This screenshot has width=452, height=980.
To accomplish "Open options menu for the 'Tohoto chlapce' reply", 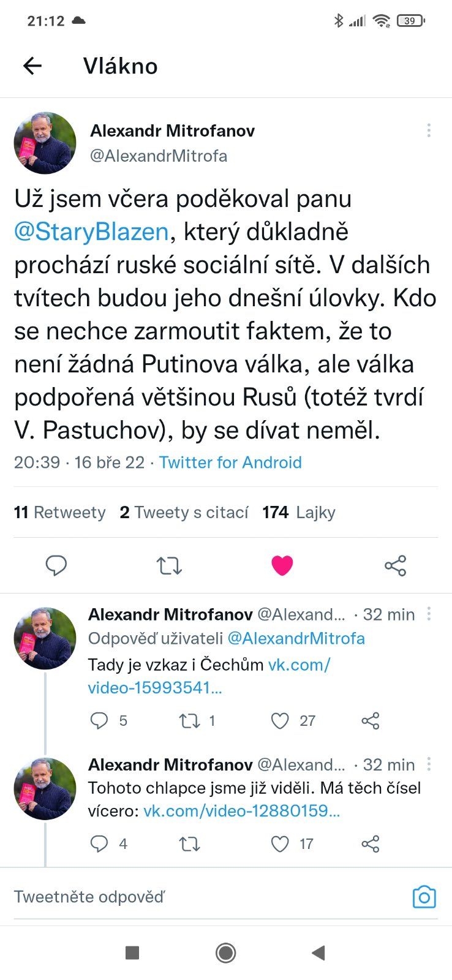I will point(429,764).
